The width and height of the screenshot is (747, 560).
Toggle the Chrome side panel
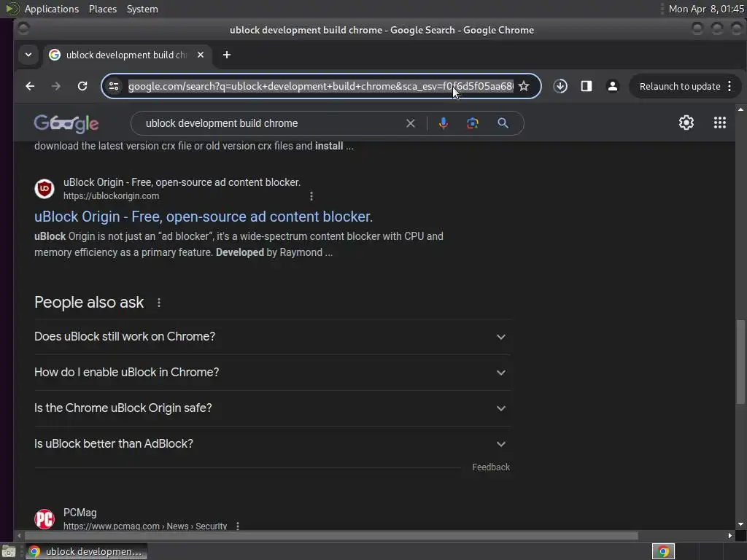[x=587, y=86]
